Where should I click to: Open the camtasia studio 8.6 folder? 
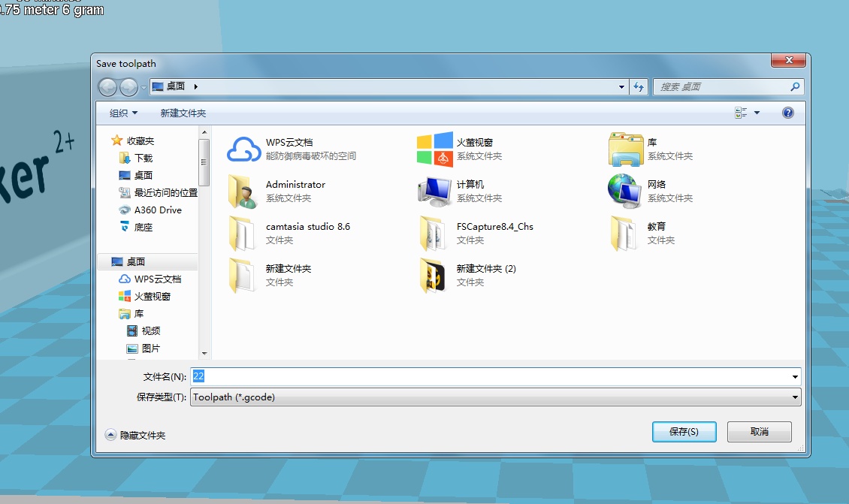click(243, 233)
